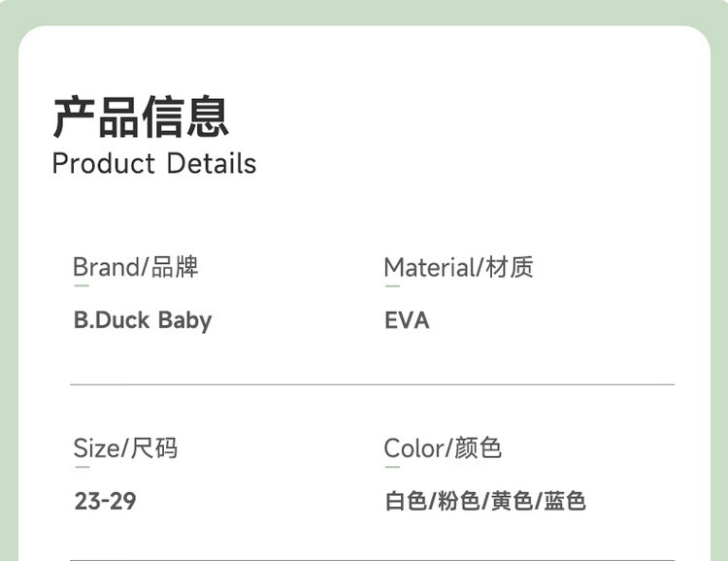Click the B.Duck Baby brand name
The height and width of the screenshot is (561, 728).
click(x=143, y=320)
